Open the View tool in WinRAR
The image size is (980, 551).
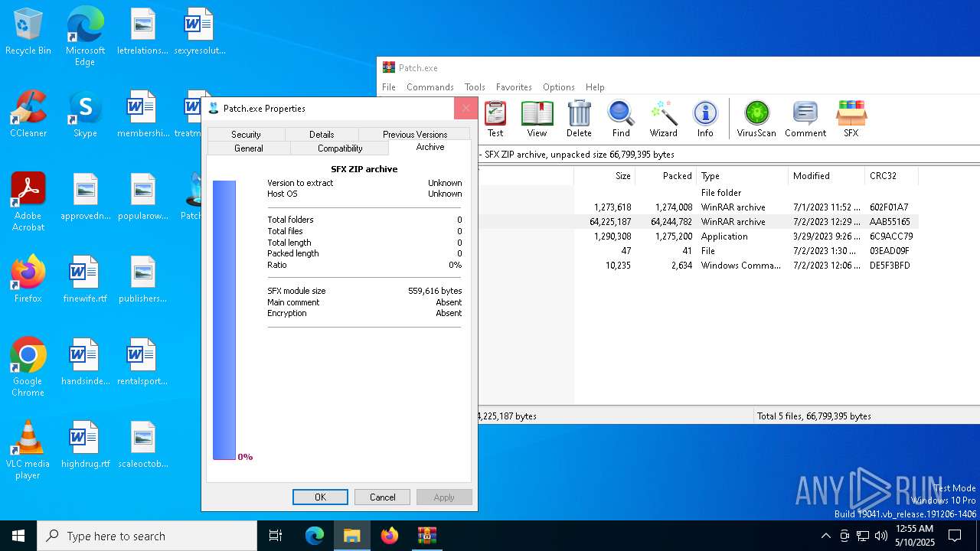[537, 119]
